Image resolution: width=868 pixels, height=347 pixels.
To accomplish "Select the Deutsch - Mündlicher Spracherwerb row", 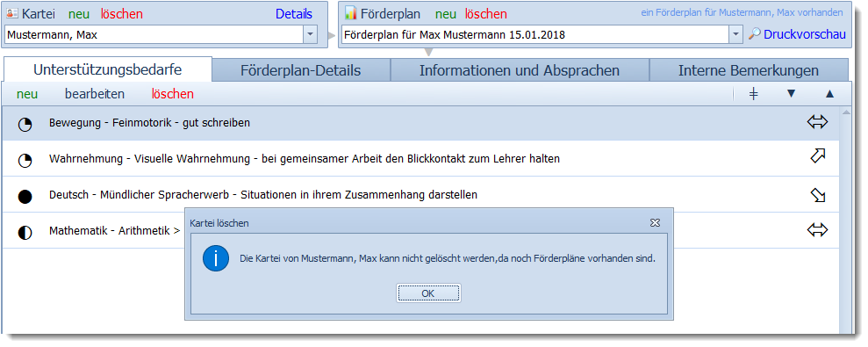I will (x=420, y=194).
